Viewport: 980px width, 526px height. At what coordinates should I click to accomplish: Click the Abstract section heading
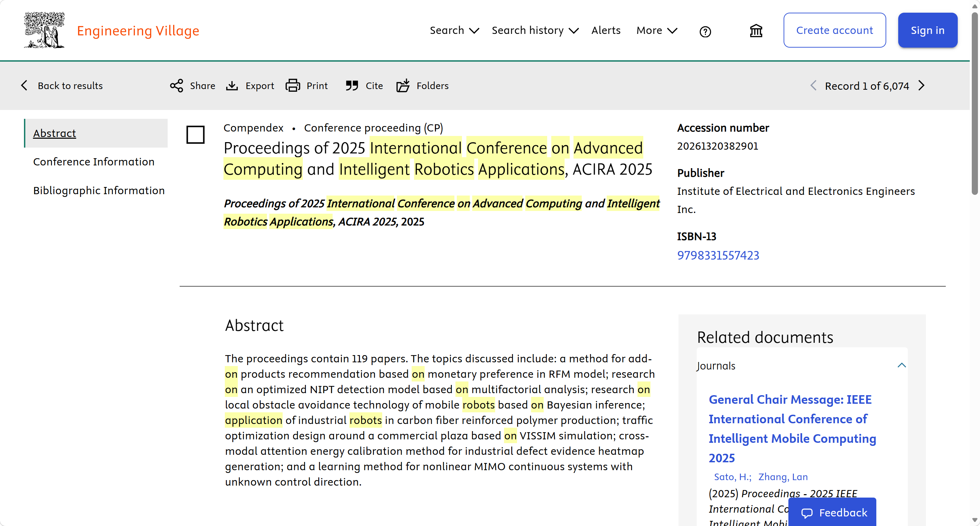point(254,326)
